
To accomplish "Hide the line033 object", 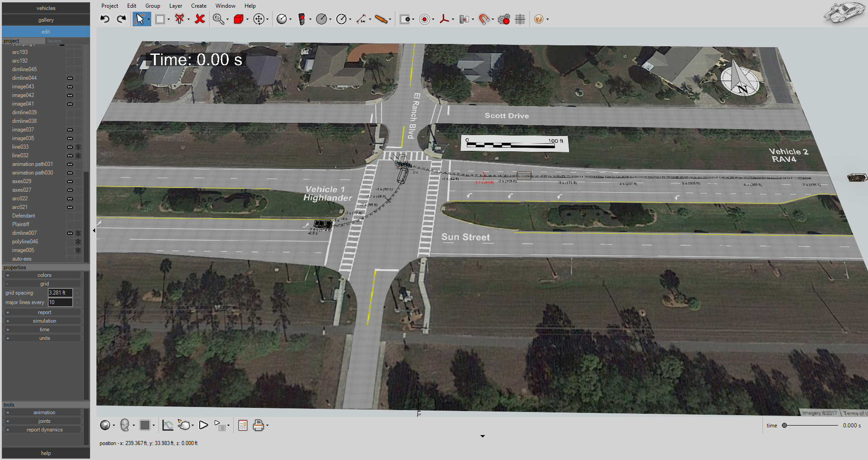I will 70,147.
